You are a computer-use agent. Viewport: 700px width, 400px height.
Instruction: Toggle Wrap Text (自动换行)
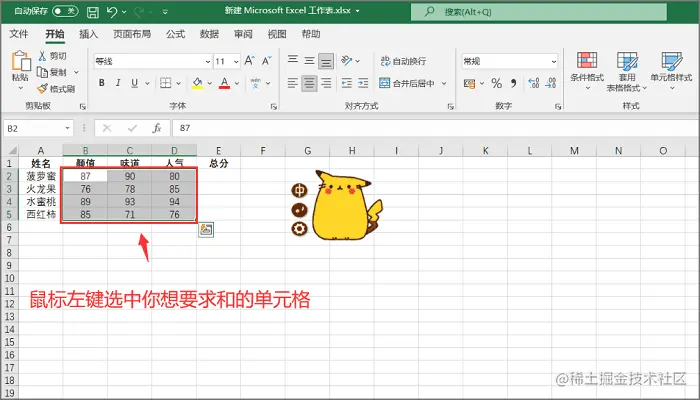coord(403,61)
